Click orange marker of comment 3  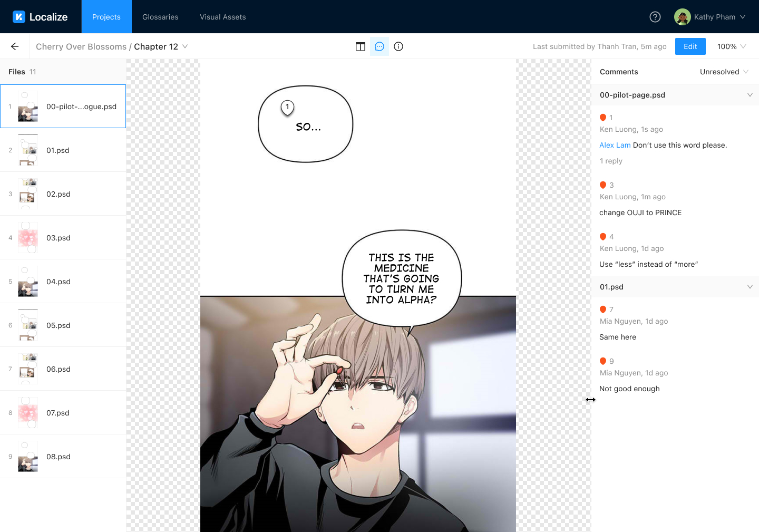click(603, 185)
